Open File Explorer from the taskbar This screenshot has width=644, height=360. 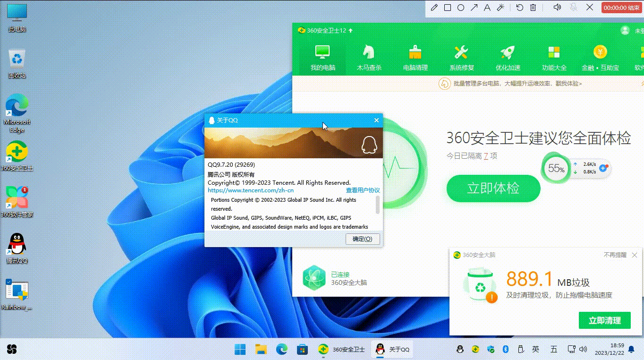coord(261,350)
